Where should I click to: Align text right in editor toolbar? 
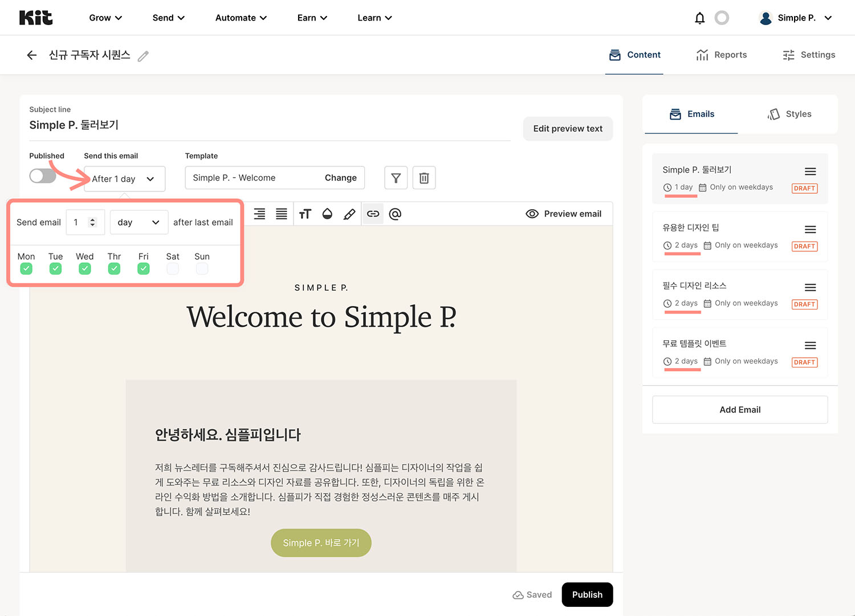coord(259,214)
